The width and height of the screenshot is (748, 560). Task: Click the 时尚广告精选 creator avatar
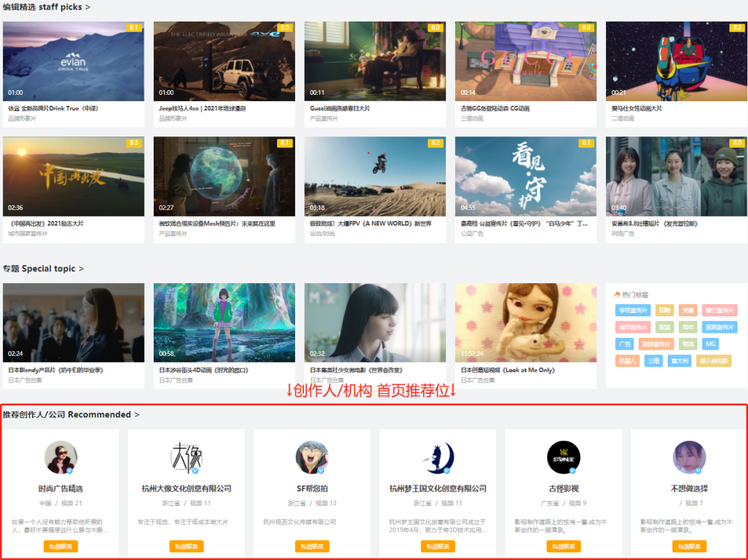coord(61,458)
